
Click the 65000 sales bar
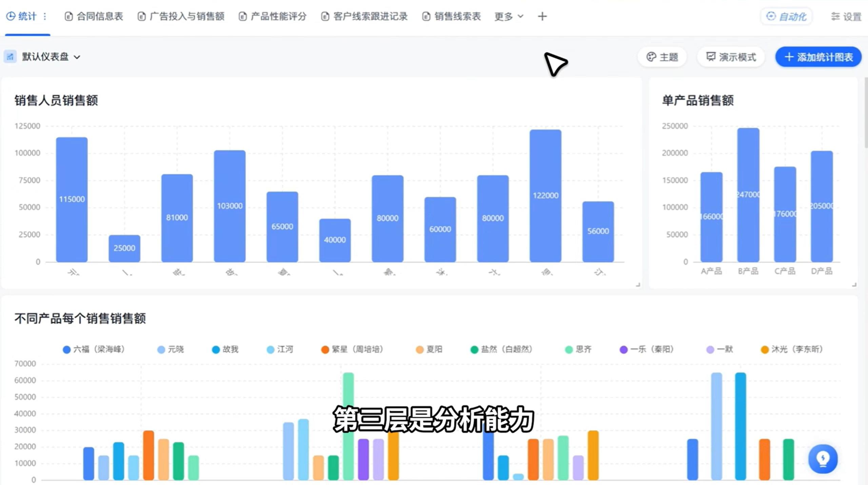coord(282,227)
